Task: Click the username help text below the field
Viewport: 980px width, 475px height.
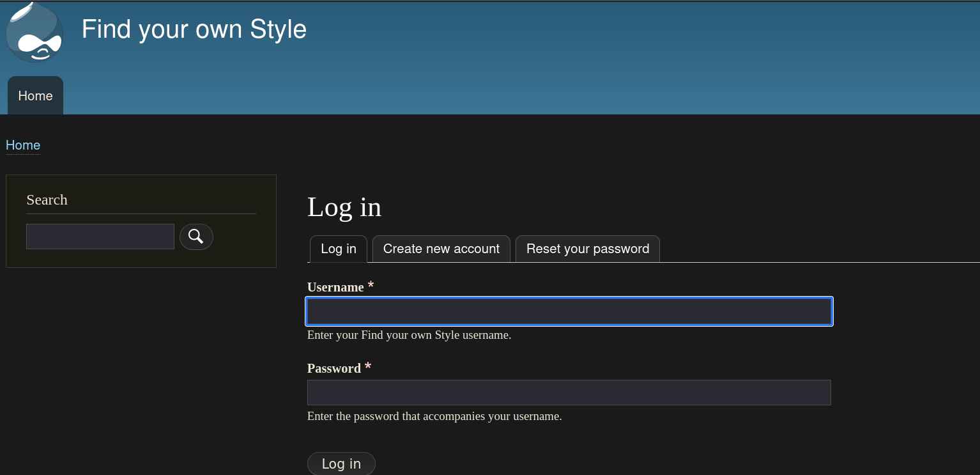Action: pos(409,335)
